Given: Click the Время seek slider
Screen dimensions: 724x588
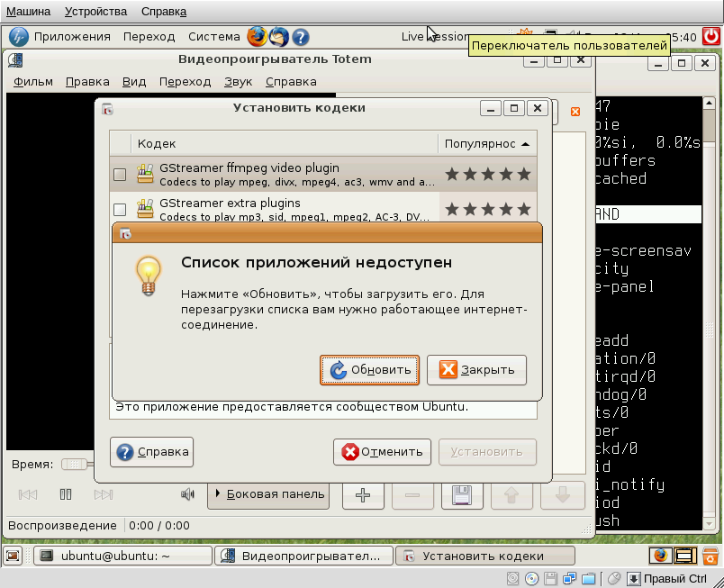Looking at the screenshot, I should click(72, 465).
